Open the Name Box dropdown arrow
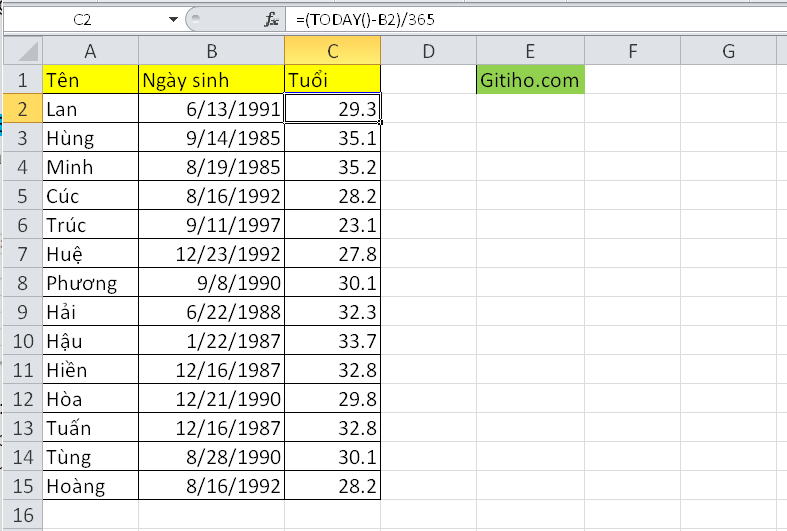The width and height of the screenshot is (787, 531). [173, 20]
